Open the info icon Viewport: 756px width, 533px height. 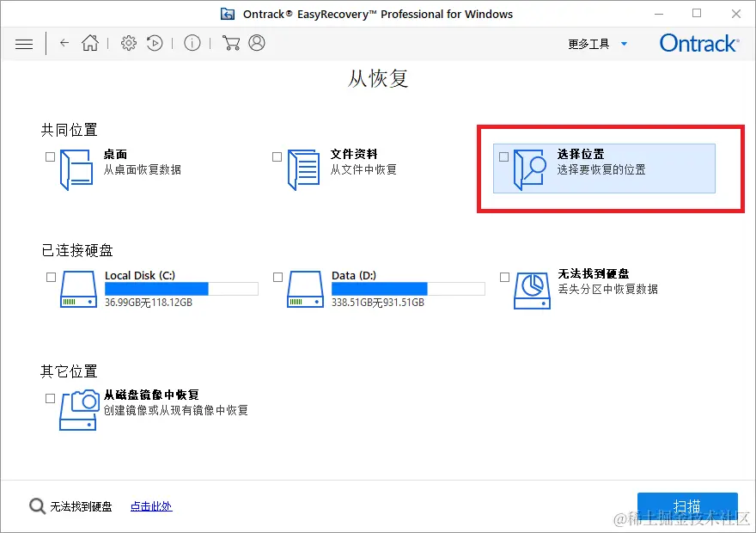pyautogui.click(x=192, y=43)
